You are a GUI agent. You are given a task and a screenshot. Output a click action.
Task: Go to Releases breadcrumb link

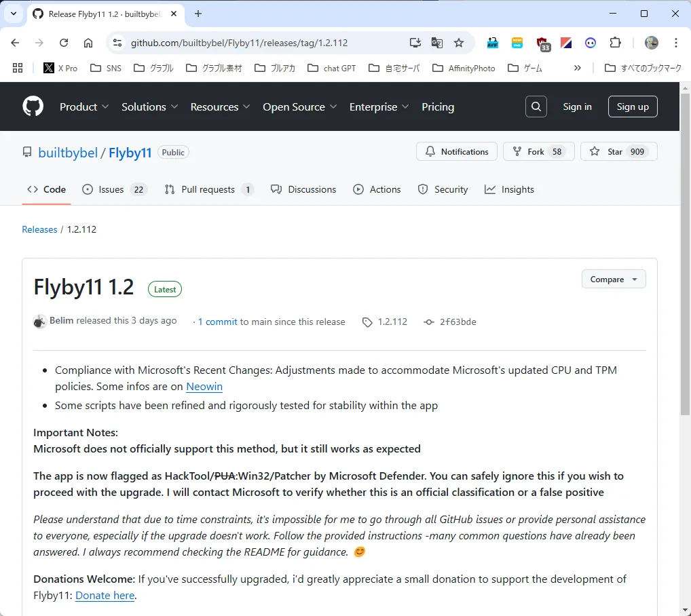point(39,229)
